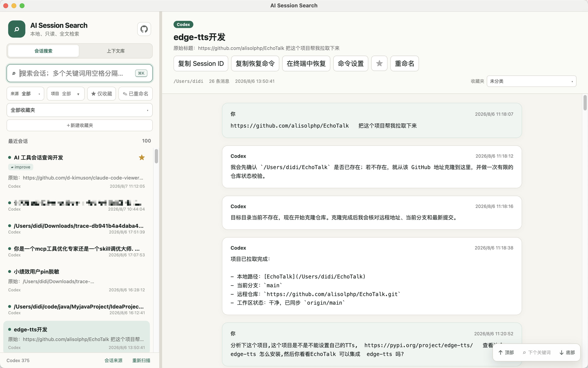The width and height of the screenshot is (588, 368).
Task: Switch to the 上下文库 tab
Action: click(x=115, y=51)
